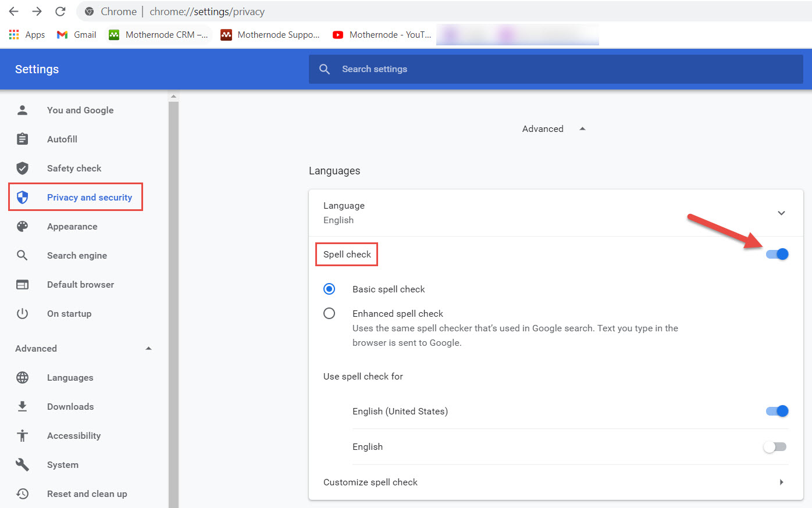The height and width of the screenshot is (508, 812).
Task: Select the Enhanced spell check radio button
Action: click(x=329, y=313)
